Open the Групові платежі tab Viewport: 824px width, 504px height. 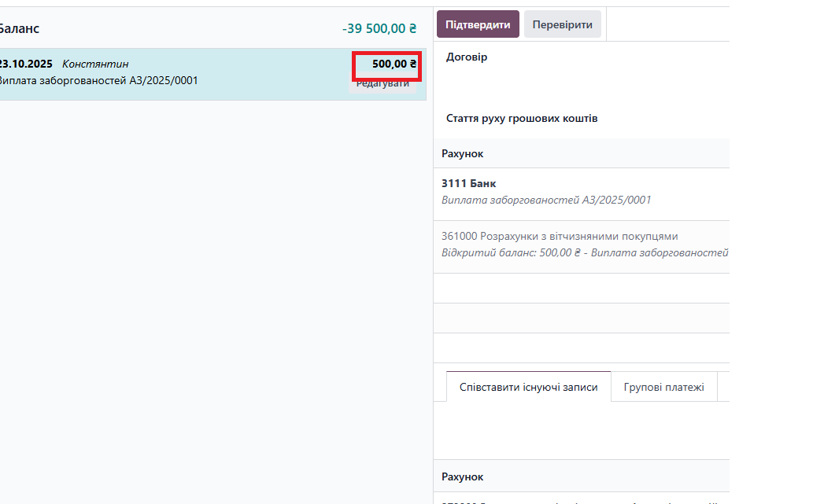(x=663, y=387)
